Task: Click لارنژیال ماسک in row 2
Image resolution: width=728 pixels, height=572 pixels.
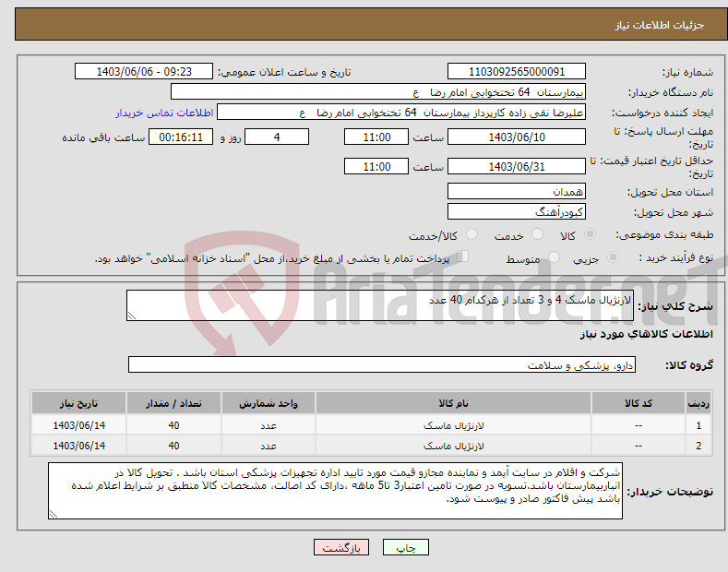Action: pos(454,446)
